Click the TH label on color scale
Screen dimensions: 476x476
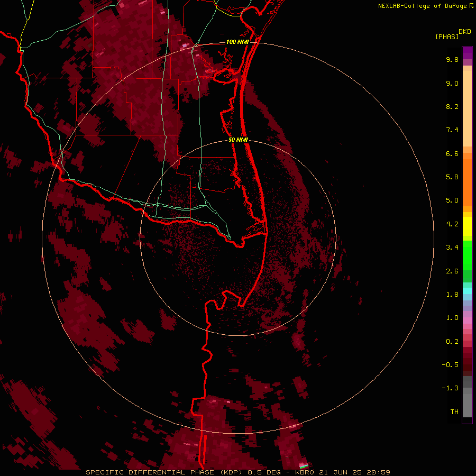pyautogui.click(x=454, y=411)
